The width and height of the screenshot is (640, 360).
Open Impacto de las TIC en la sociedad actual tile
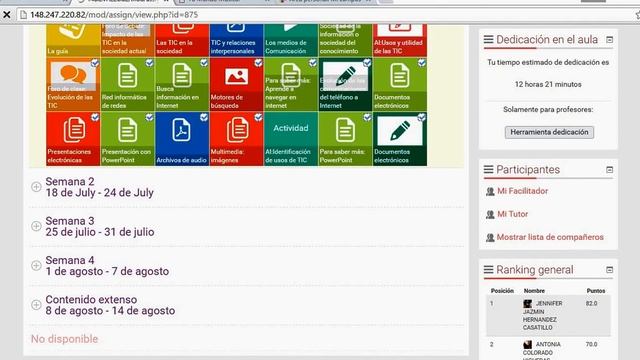click(127, 40)
